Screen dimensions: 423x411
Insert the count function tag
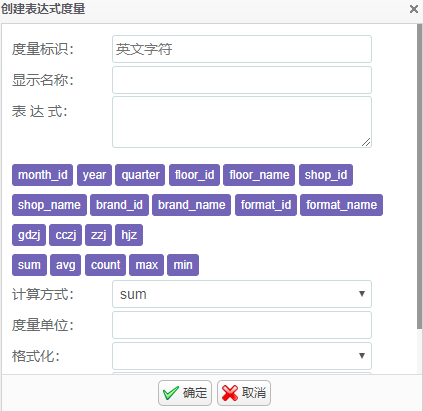coord(105,265)
